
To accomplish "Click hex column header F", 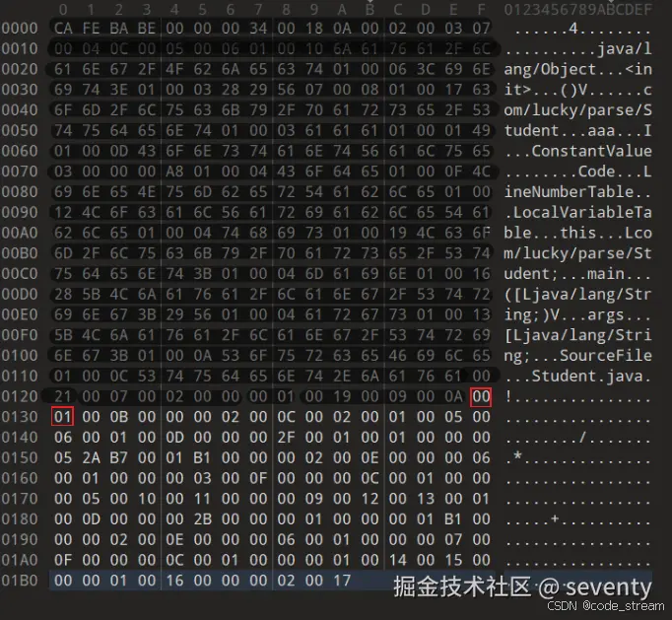I will point(481,10).
